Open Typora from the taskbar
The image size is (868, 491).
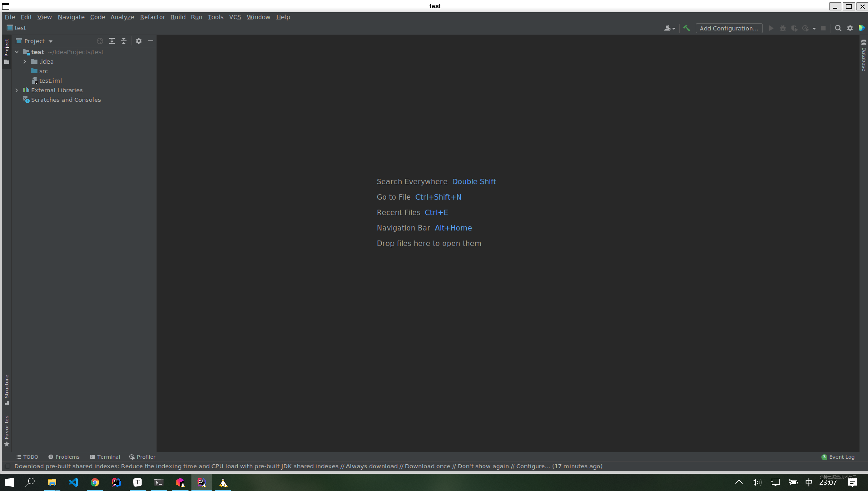point(137,482)
